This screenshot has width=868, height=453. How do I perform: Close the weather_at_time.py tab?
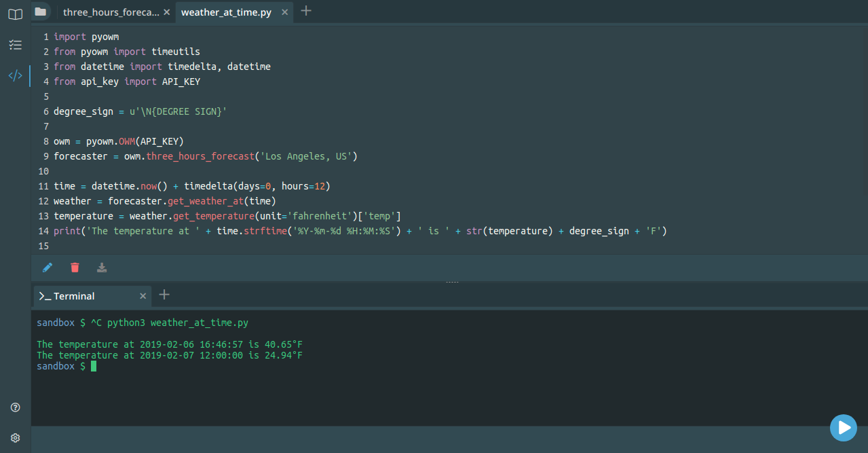point(284,12)
